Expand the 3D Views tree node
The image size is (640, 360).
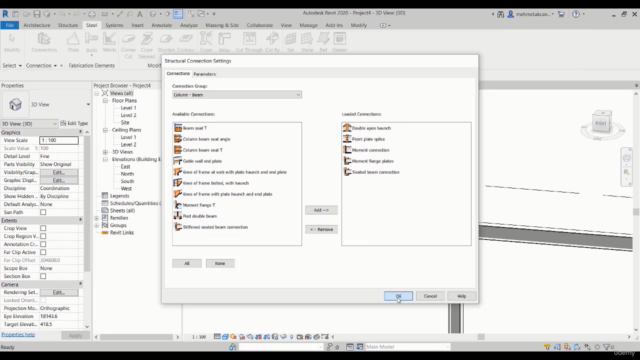(105, 152)
